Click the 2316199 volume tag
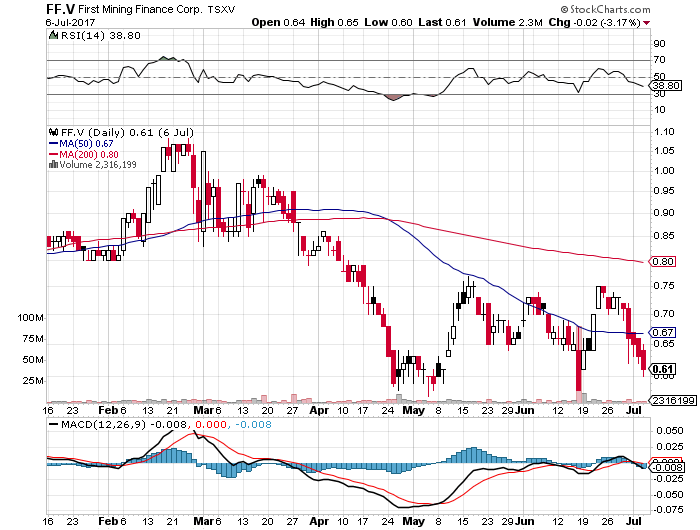 point(674,401)
